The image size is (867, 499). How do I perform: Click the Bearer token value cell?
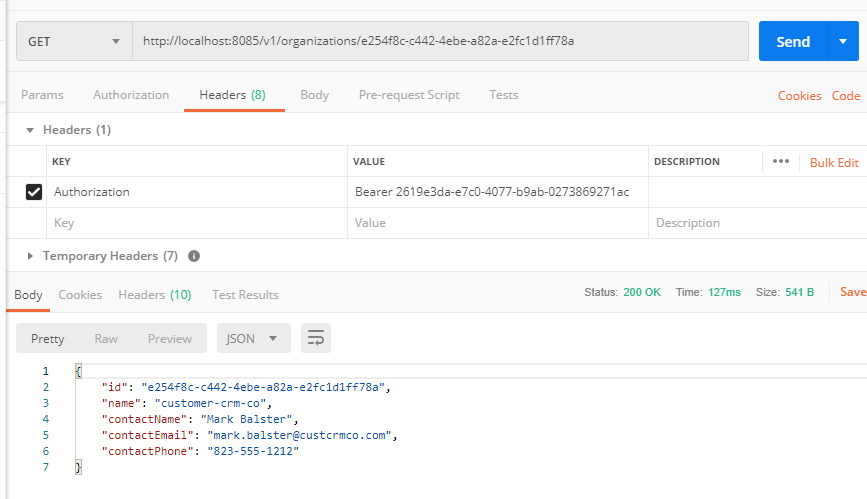[498, 192]
